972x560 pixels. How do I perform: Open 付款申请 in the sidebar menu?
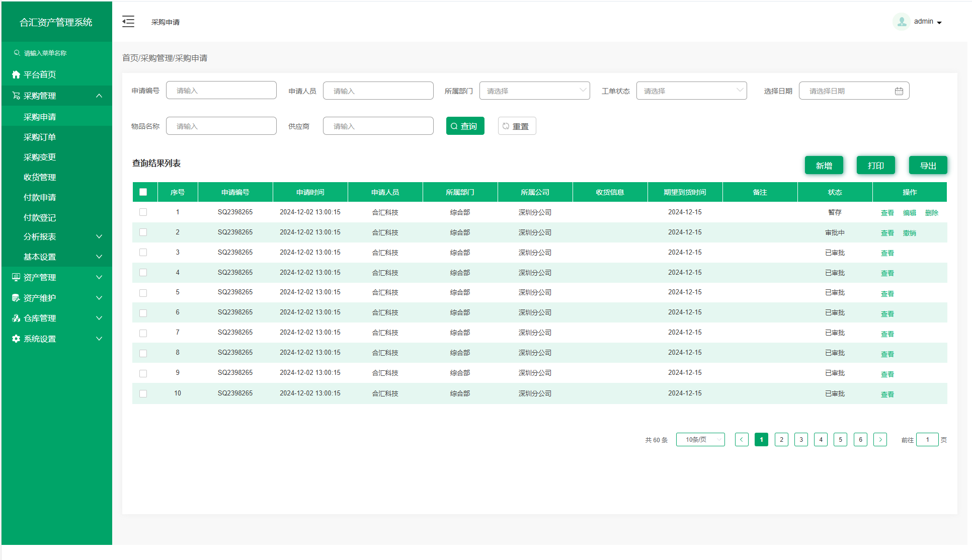click(40, 197)
